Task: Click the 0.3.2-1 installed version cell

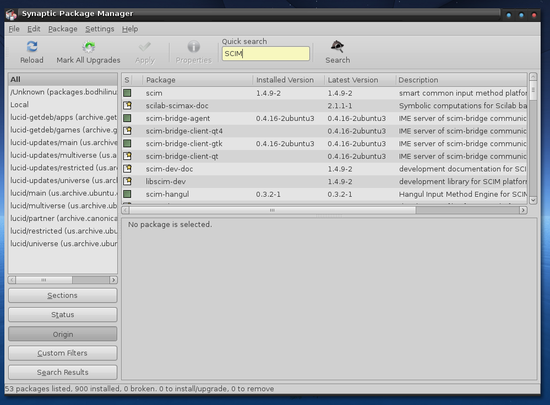Action: [268, 194]
